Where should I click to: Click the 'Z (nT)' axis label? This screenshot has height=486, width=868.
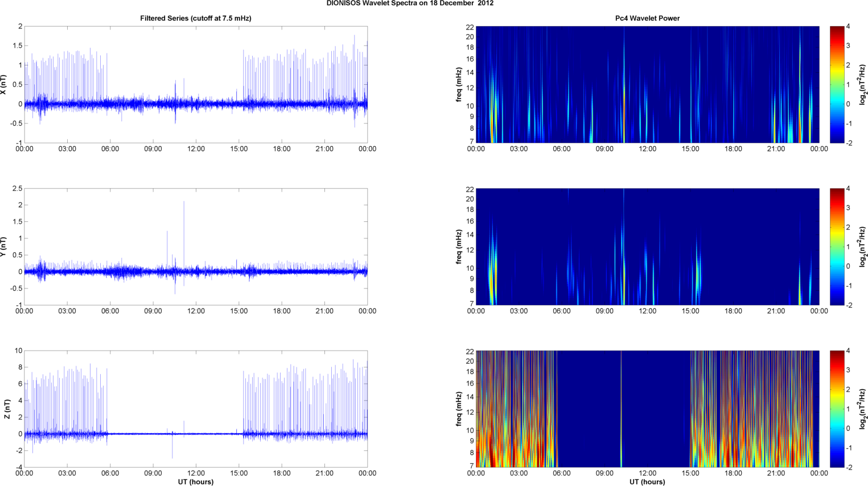(7, 409)
